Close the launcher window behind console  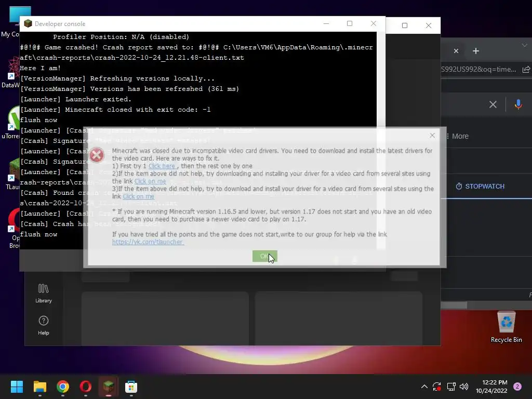429,25
